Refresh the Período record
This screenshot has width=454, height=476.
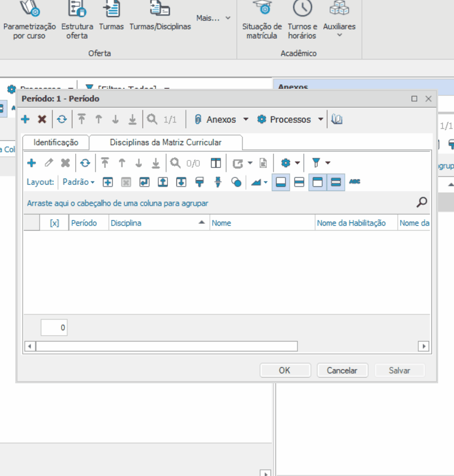[62, 119]
